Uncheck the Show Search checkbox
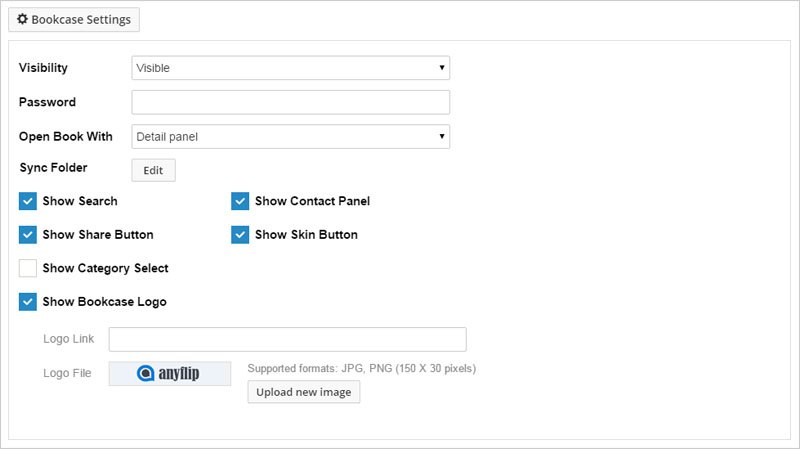The width and height of the screenshot is (800, 449). point(28,201)
